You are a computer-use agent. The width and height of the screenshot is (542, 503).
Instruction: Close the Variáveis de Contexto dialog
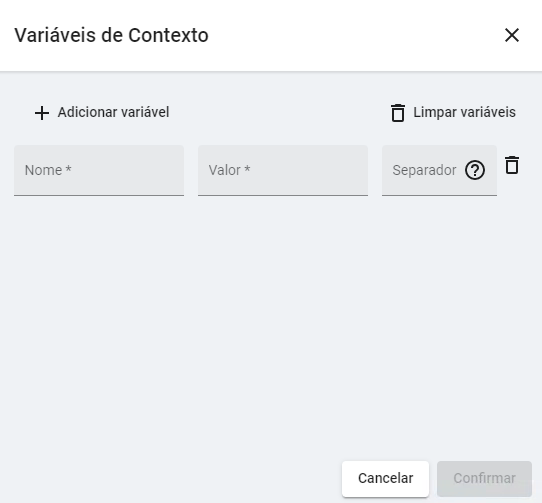click(512, 35)
